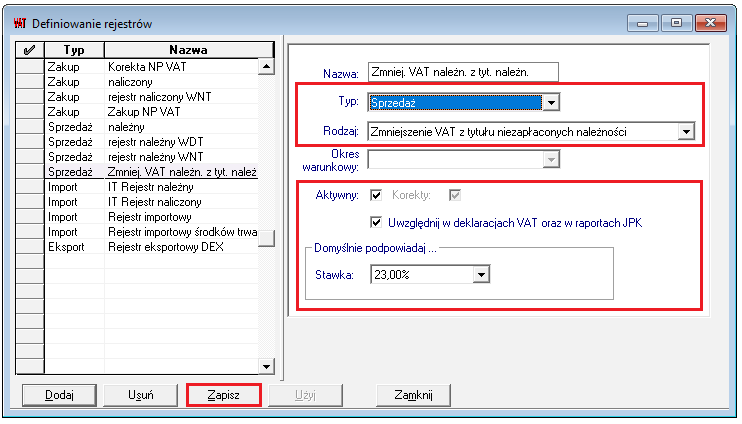
Task: Click the list scrollbar down arrow
Action: 266,366
